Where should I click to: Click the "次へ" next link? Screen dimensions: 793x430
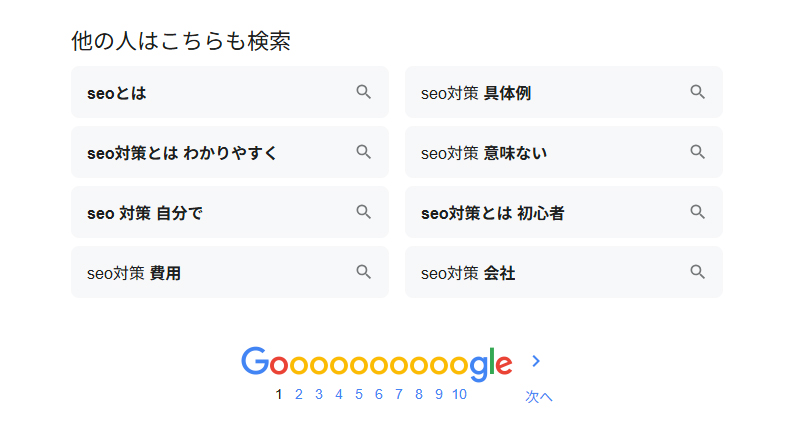539,397
